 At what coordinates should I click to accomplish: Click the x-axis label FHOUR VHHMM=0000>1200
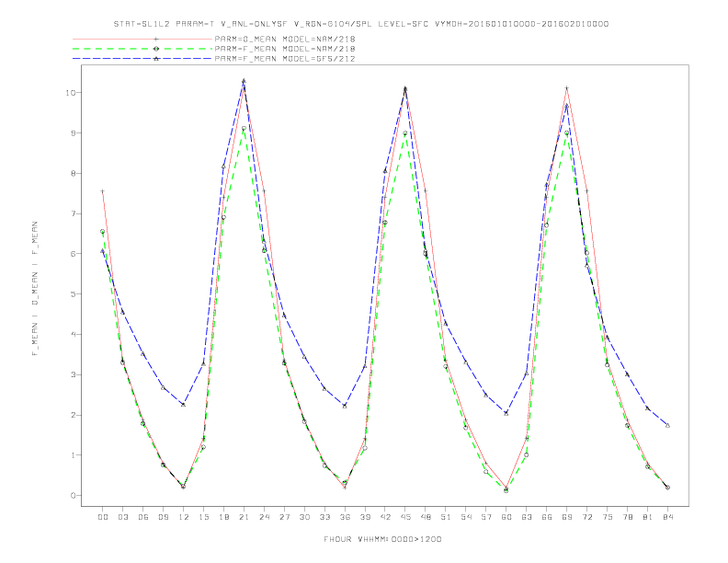(382, 539)
